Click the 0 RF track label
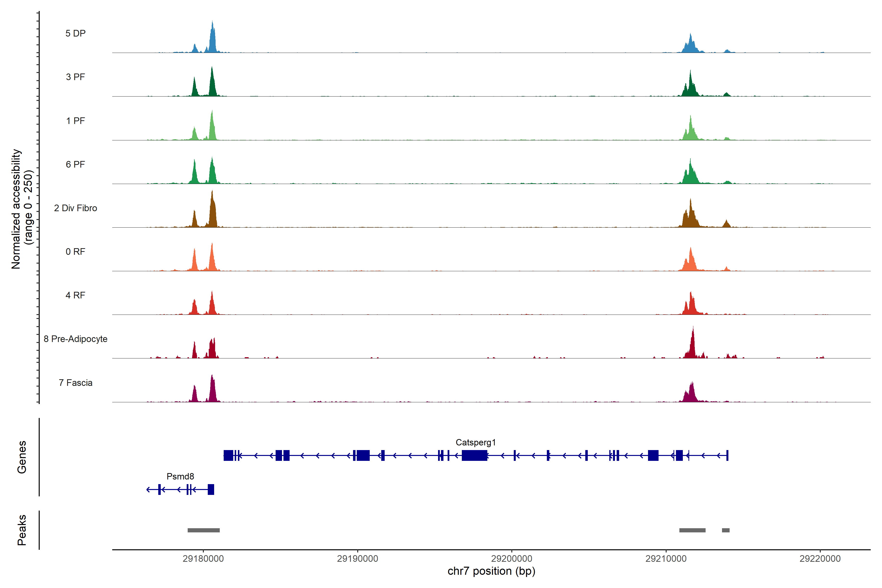Image resolution: width=882 pixels, height=588 pixels. point(75,252)
